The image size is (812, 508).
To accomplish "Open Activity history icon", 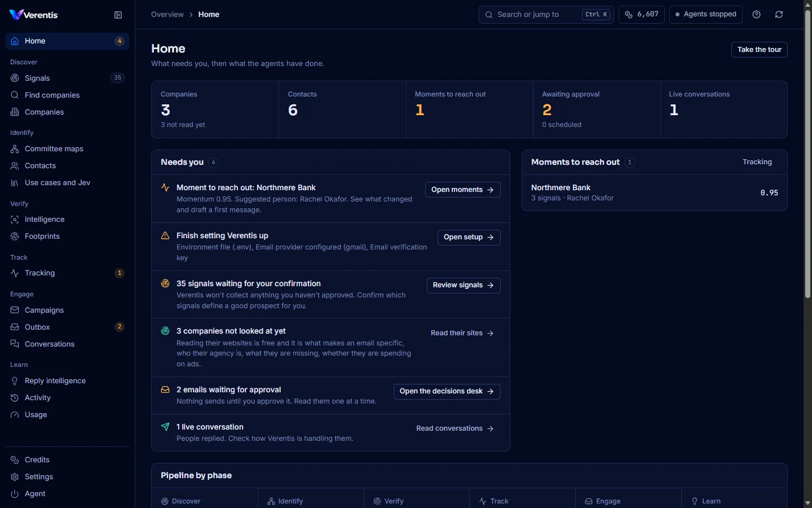I will (x=15, y=398).
